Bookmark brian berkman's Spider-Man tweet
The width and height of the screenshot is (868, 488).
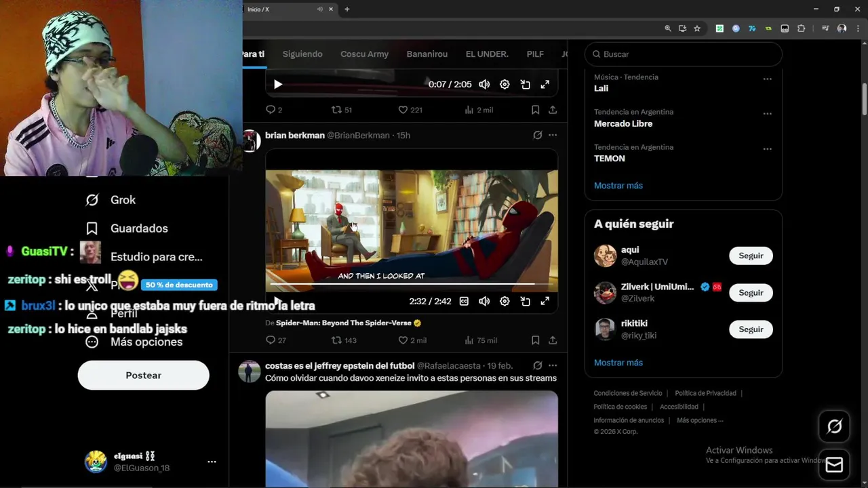(x=535, y=340)
